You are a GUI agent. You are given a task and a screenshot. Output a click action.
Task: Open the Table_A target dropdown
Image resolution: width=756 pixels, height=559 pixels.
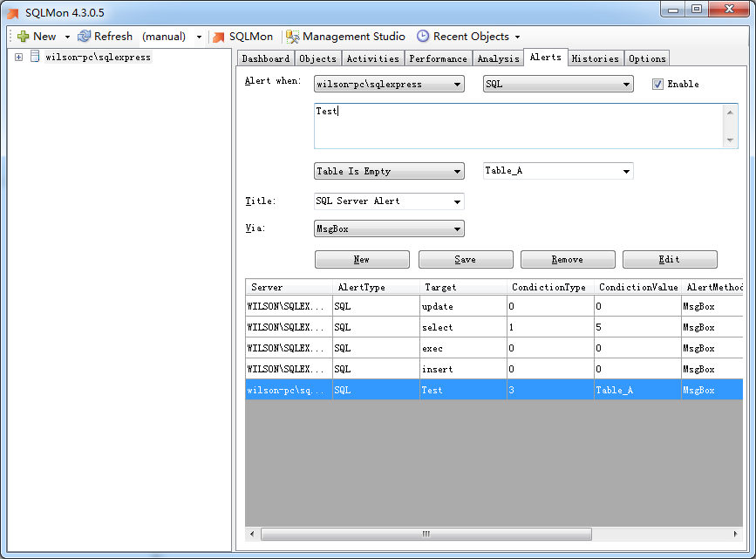[626, 171]
